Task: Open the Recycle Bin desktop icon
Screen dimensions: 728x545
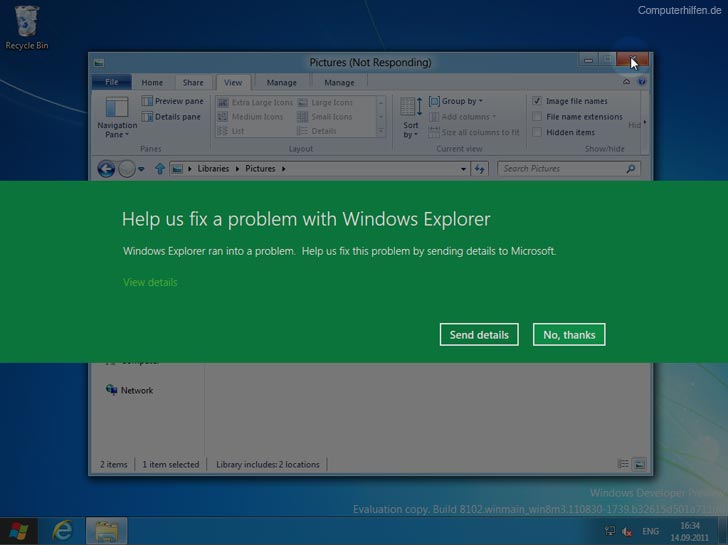Action: [x=26, y=27]
